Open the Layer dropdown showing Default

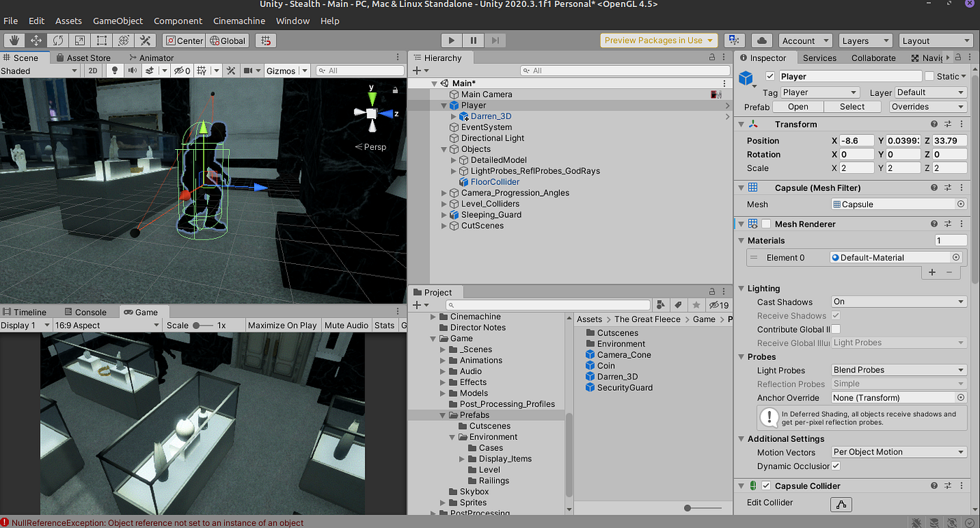point(931,92)
